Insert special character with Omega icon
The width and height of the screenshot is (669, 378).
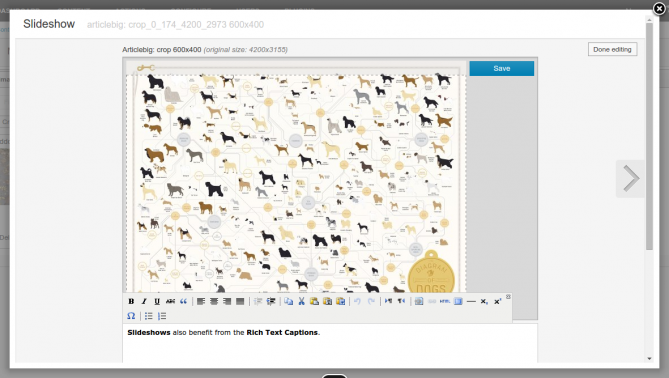pyautogui.click(x=131, y=316)
